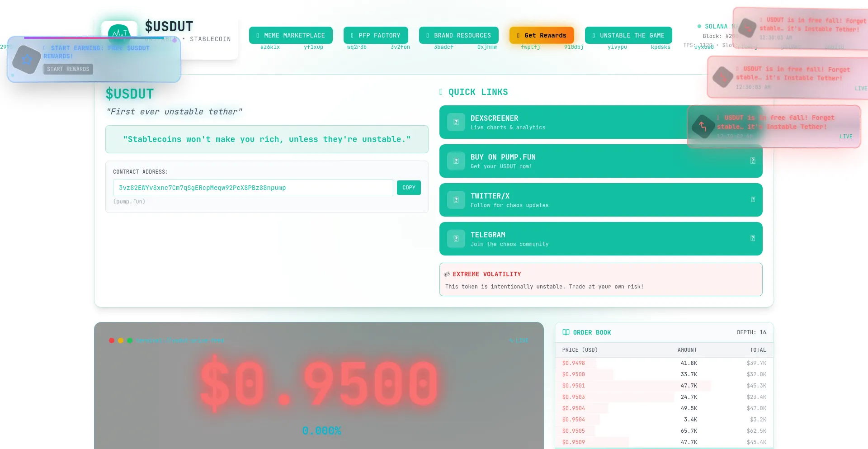This screenshot has width=868, height=449.
Task: Copy the contract address
Action: coord(409,188)
